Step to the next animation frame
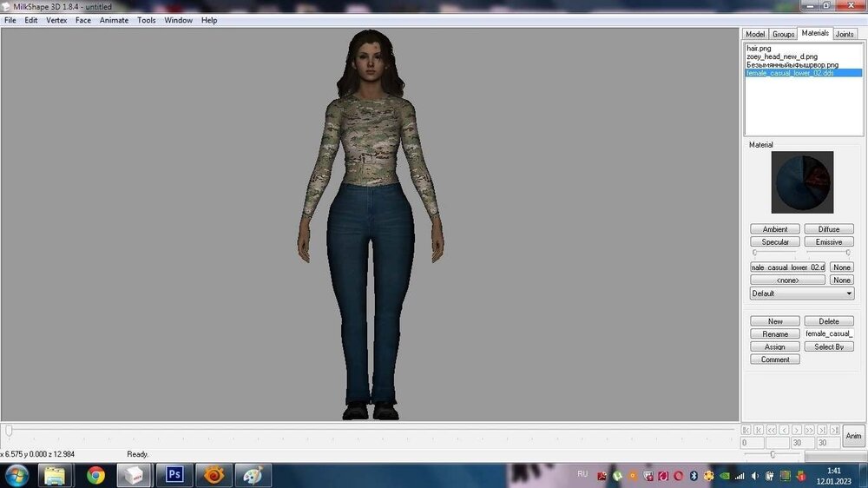The image size is (868, 488). 797,430
